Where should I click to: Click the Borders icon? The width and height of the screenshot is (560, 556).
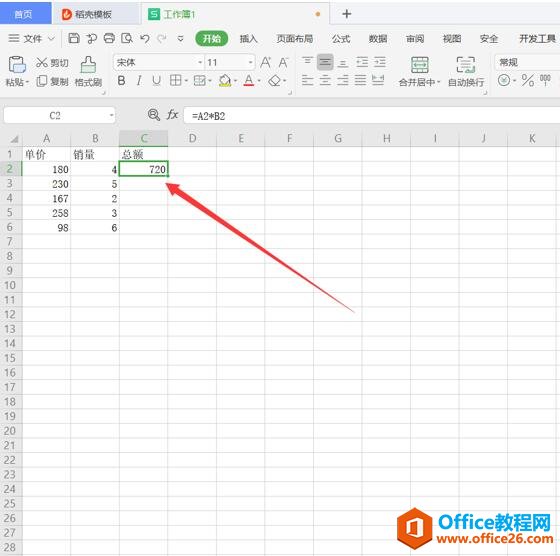point(175,80)
